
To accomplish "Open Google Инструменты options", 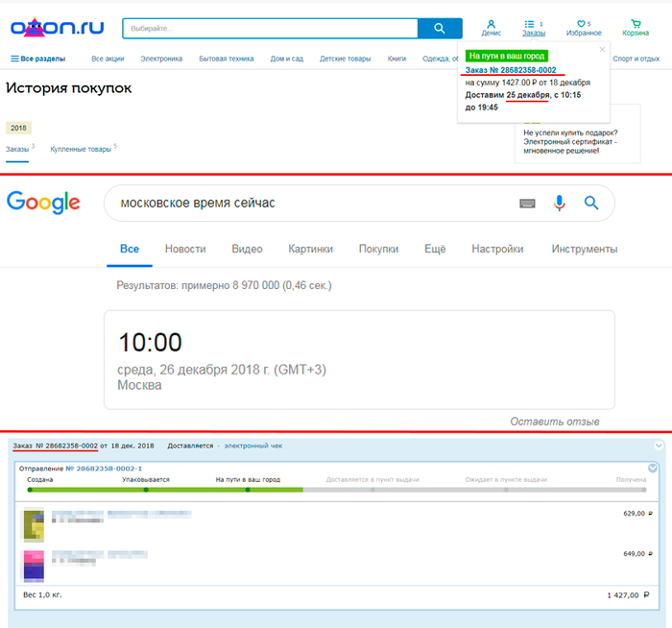I will pos(584,249).
